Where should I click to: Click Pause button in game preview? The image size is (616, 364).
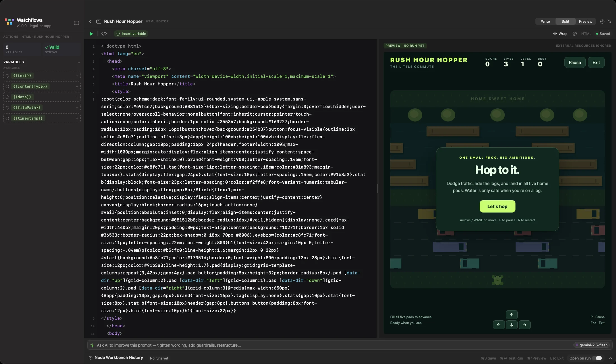point(575,62)
